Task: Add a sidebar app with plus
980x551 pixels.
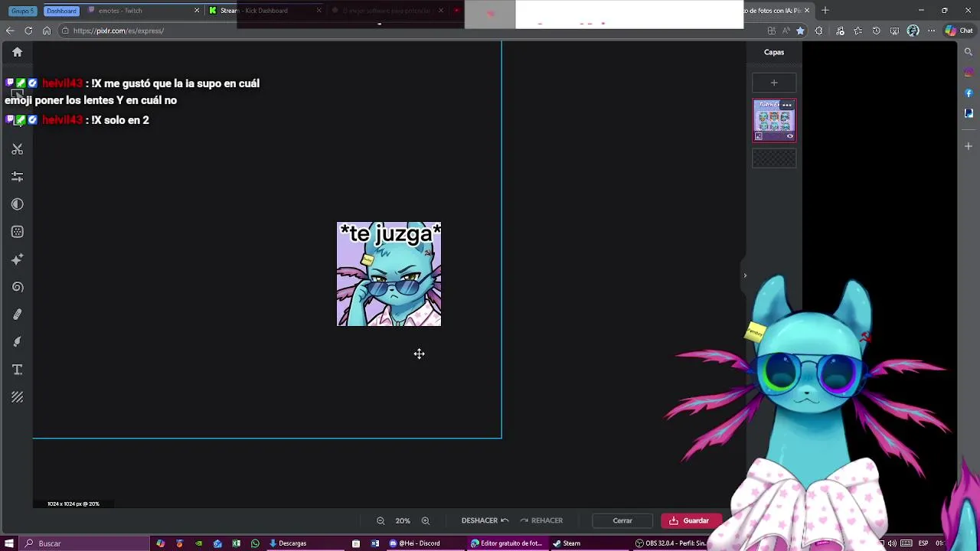Action: [969, 145]
